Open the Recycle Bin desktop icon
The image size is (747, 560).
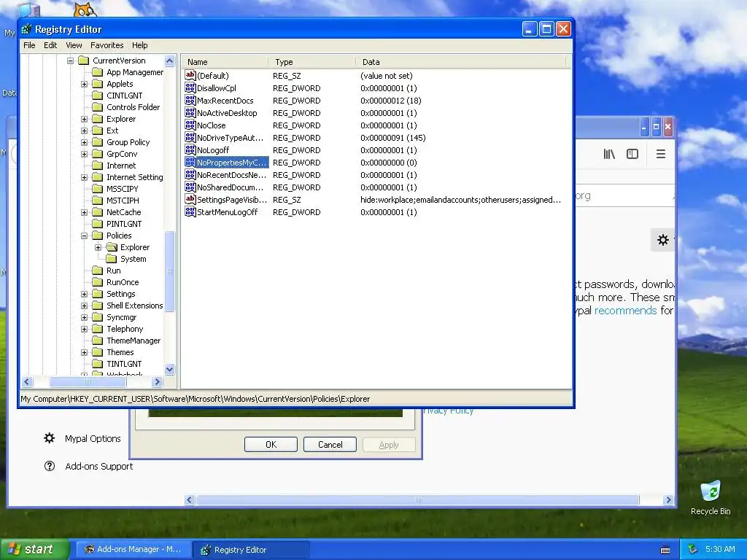(x=711, y=498)
